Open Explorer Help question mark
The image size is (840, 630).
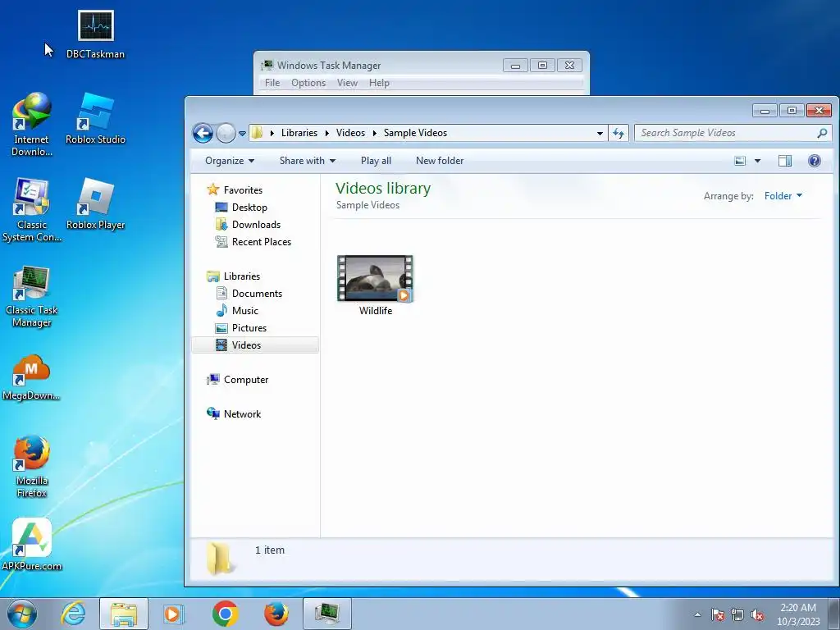[815, 161]
